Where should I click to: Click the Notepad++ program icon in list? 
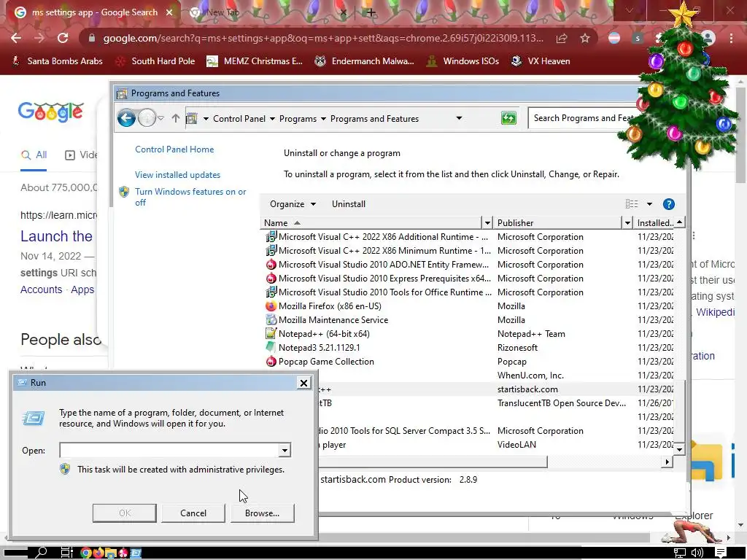[271, 334]
